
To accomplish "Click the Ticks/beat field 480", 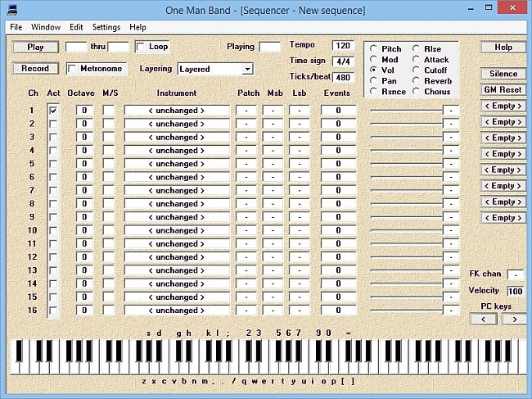I will tap(343, 77).
